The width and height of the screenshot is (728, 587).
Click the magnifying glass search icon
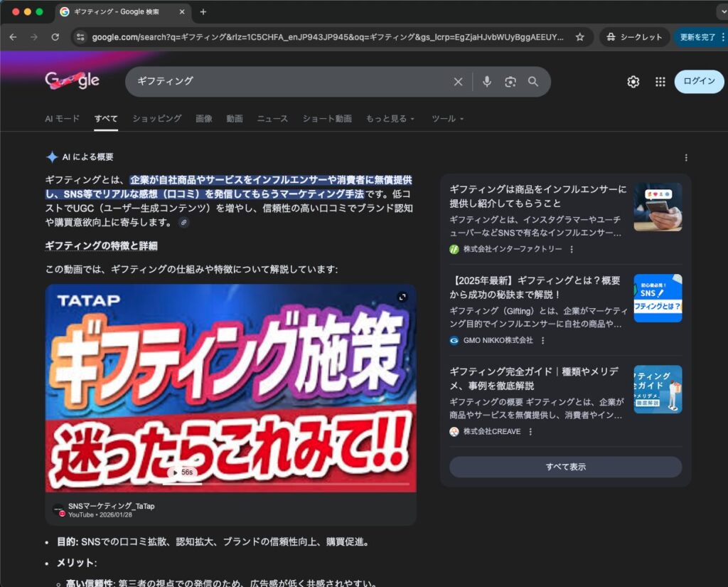point(533,82)
